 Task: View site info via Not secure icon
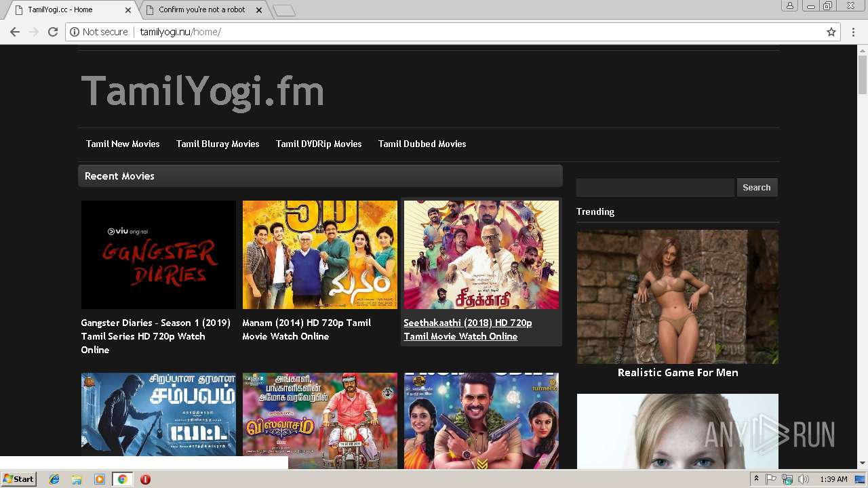(x=98, y=32)
